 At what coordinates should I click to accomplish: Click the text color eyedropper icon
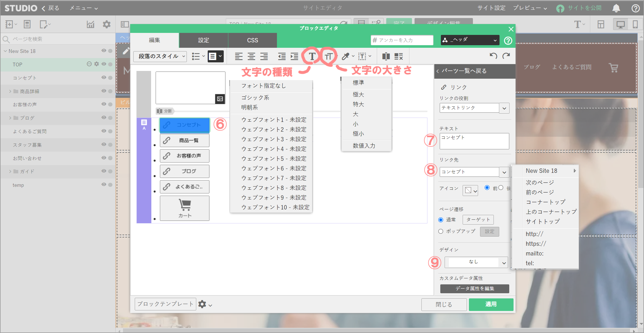point(345,56)
